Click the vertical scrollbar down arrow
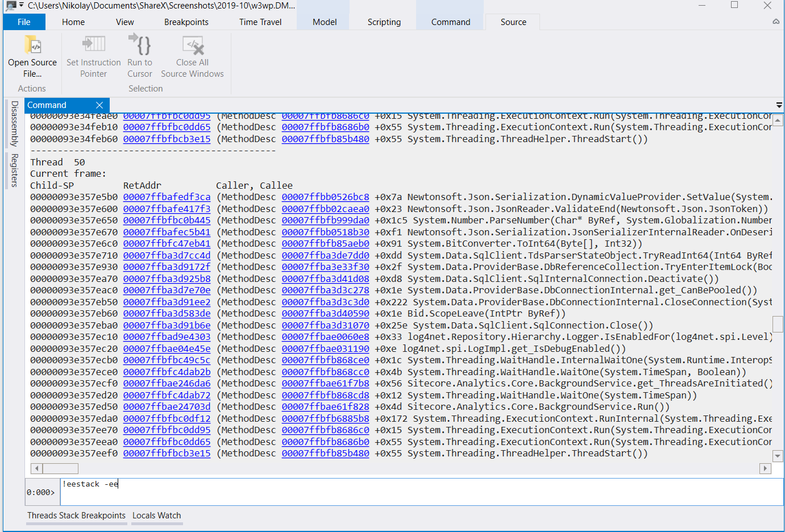Screen dimensions: 785x532 pos(776,455)
